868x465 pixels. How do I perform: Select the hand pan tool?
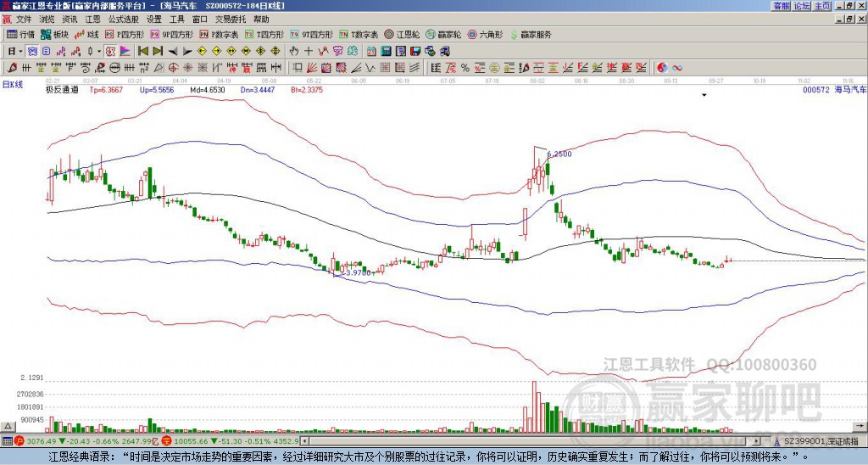point(294,52)
